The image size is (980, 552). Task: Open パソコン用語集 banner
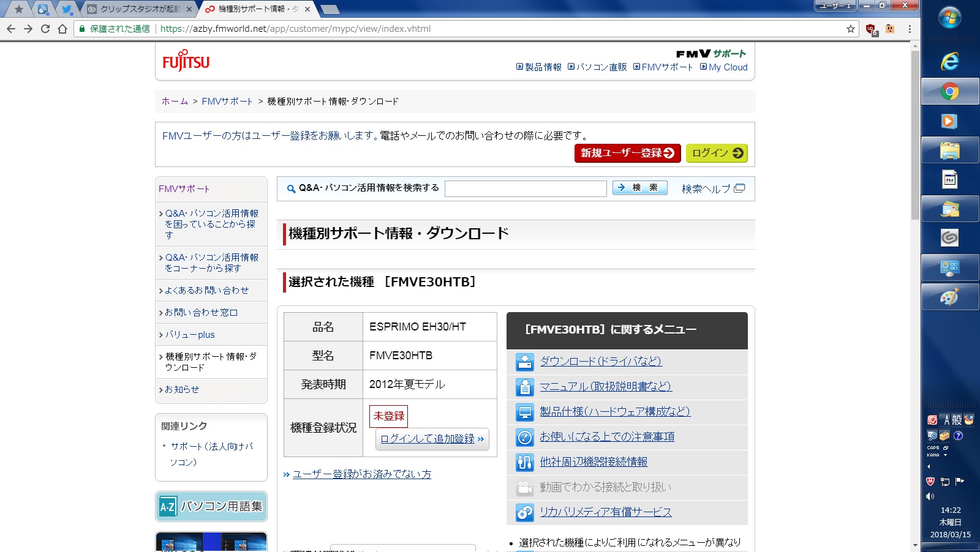click(211, 506)
